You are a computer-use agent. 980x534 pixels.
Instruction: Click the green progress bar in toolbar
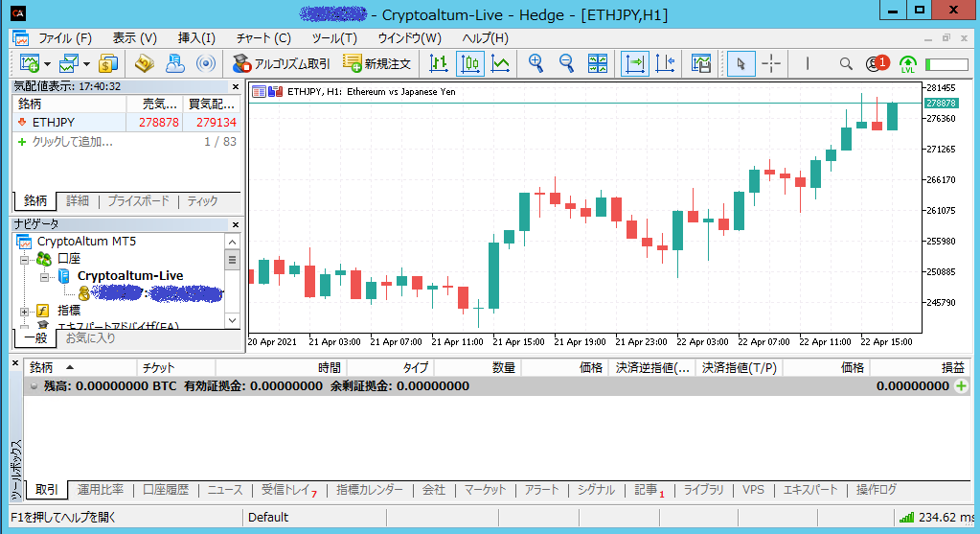click(946, 64)
